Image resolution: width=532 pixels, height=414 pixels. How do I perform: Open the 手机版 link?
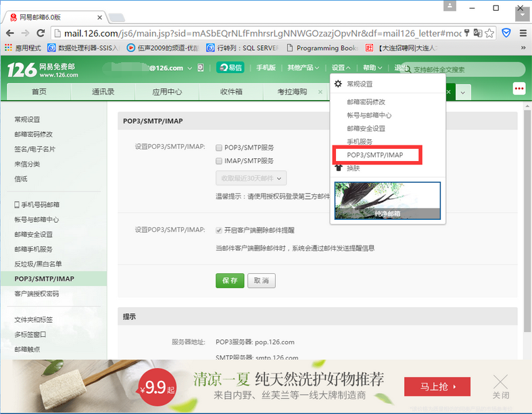click(x=266, y=68)
